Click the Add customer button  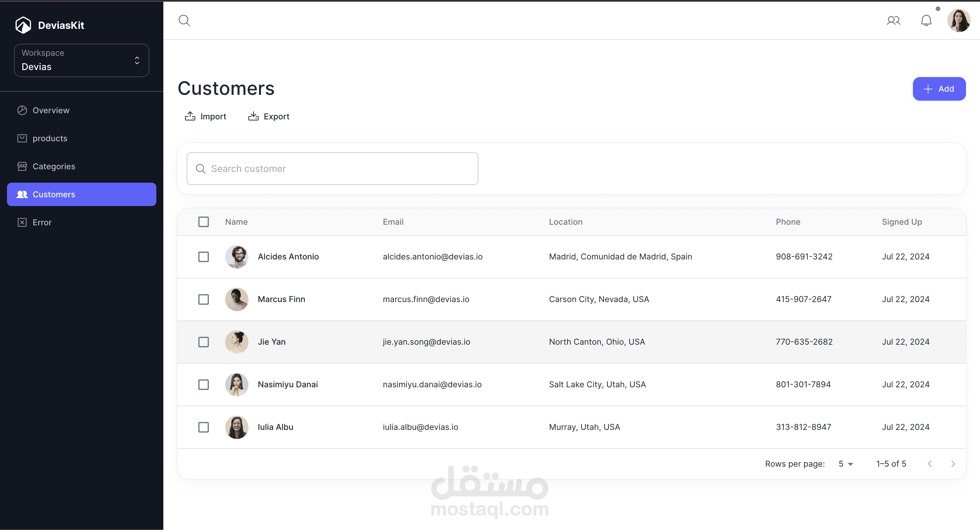tap(939, 89)
